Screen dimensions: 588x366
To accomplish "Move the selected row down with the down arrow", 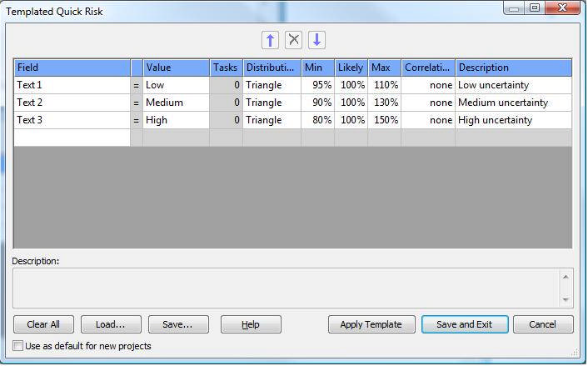I will (316, 40).
